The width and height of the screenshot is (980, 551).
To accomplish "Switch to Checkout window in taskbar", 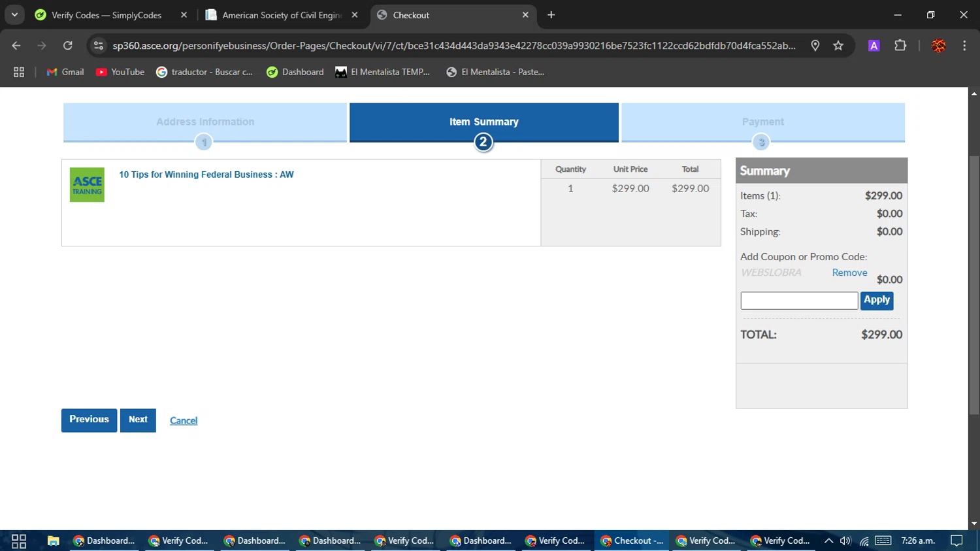I will tap(632, 541).
